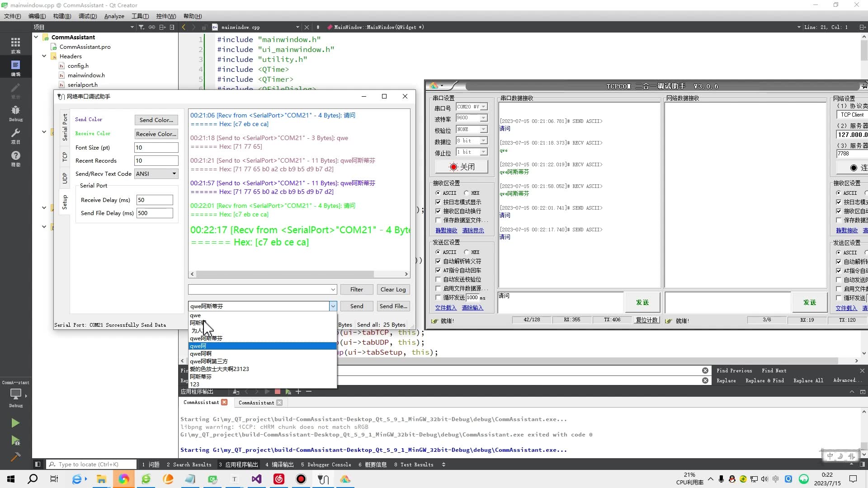The image size is (868, 488).
Task: Open the 数据位 8 bit dropdown
Action: 483,141
